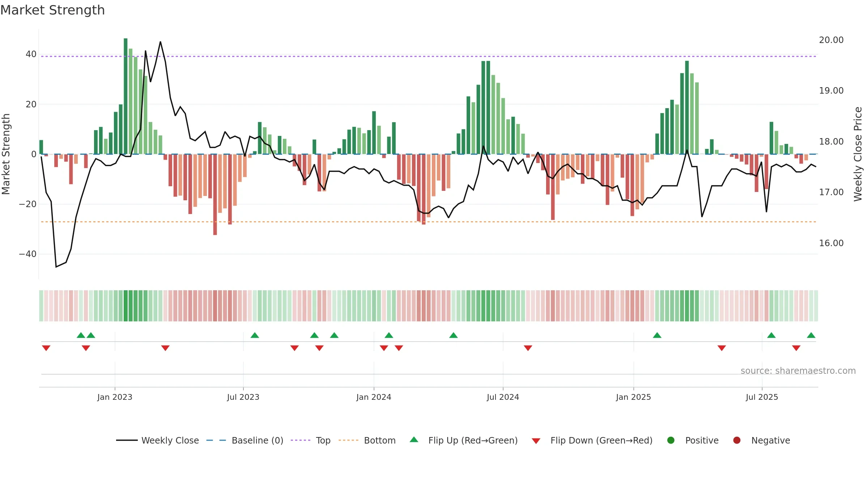Screen dimensions: 868x488
Task: Toggle the Weekly Close legend entry
Action: 157,440
